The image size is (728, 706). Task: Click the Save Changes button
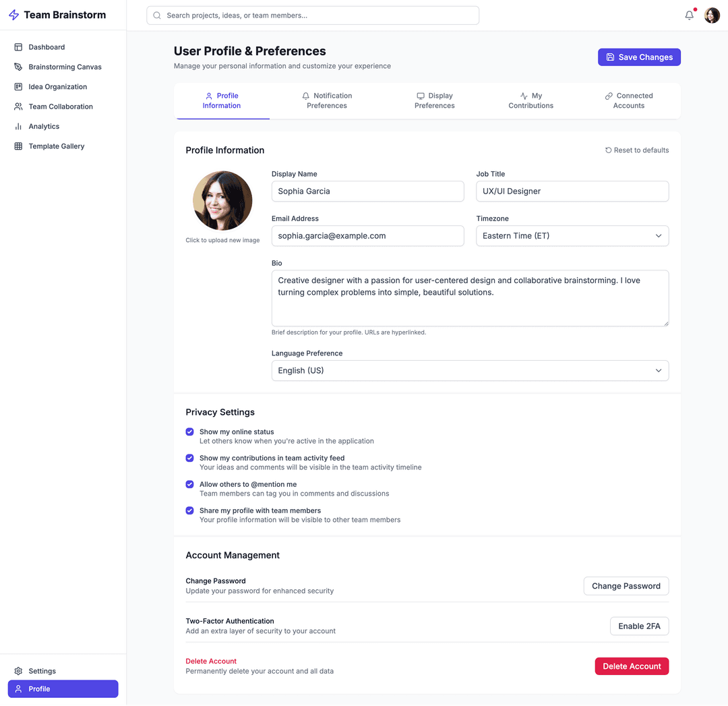tap(638, 57)
